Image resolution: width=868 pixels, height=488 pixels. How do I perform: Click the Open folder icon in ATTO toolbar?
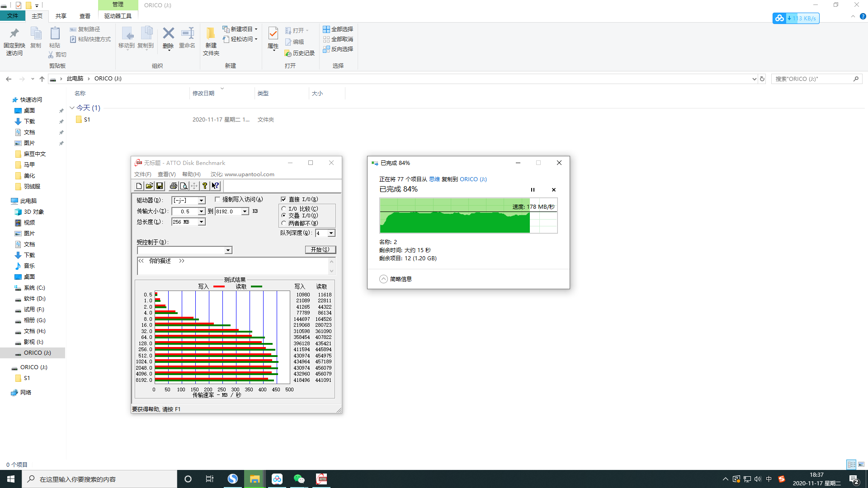click(x=149, y=186)
